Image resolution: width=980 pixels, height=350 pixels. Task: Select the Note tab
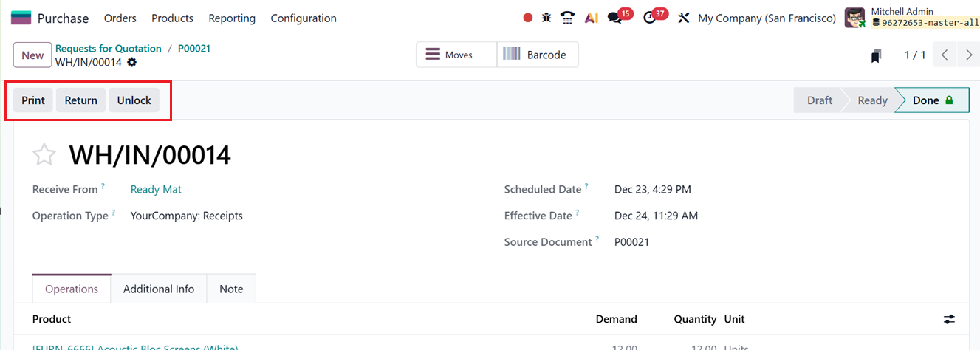pyautogui.click(x=231, y=289)
